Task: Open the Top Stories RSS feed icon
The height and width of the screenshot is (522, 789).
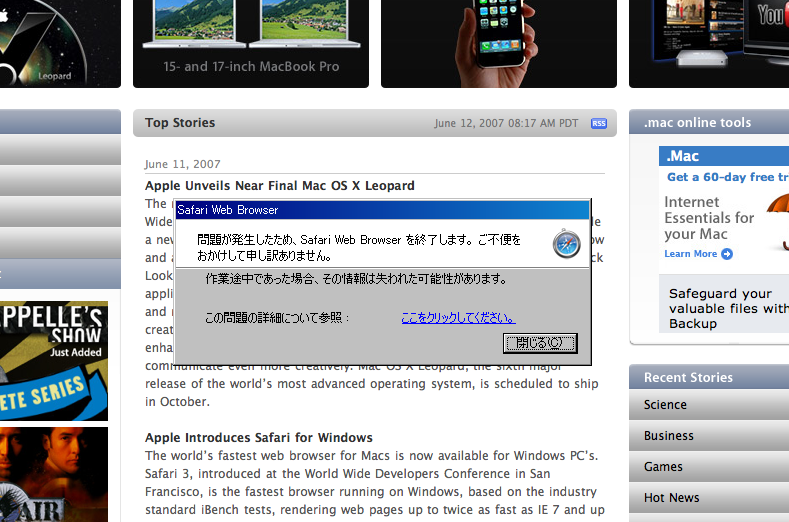Action: [x=599, y=123]
